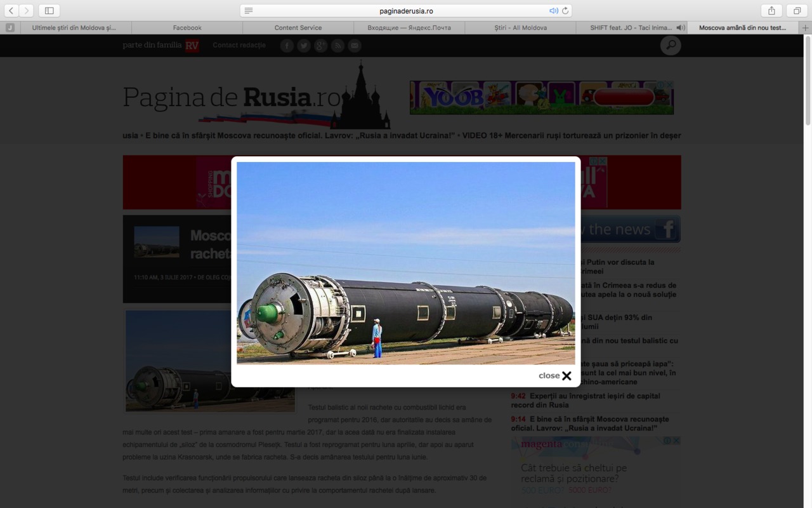812x508 pixels.
Task: Show all tabs overview
Action: (x=797, y=10)
